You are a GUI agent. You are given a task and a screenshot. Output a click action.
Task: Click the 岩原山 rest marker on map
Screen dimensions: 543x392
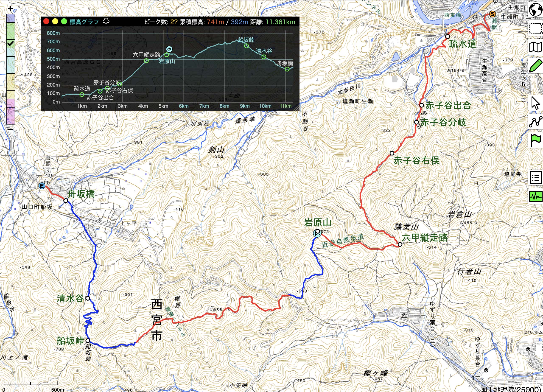click(x=317, y=234)
